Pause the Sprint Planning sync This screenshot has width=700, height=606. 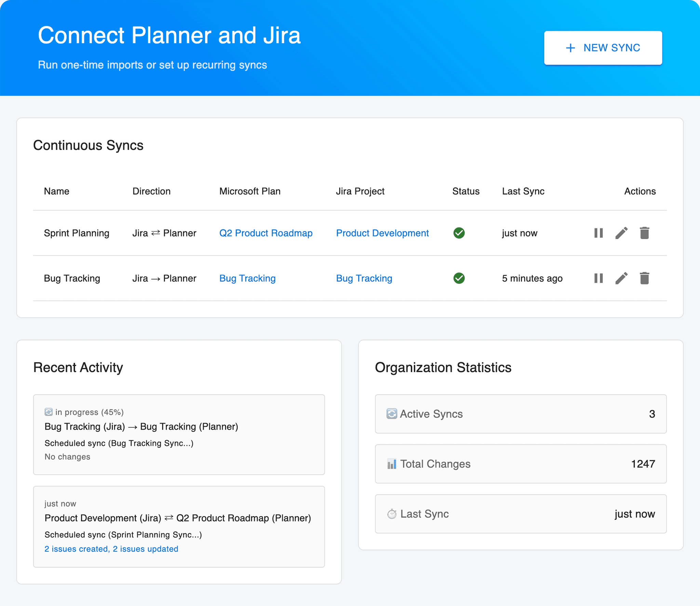coord(598,233)
